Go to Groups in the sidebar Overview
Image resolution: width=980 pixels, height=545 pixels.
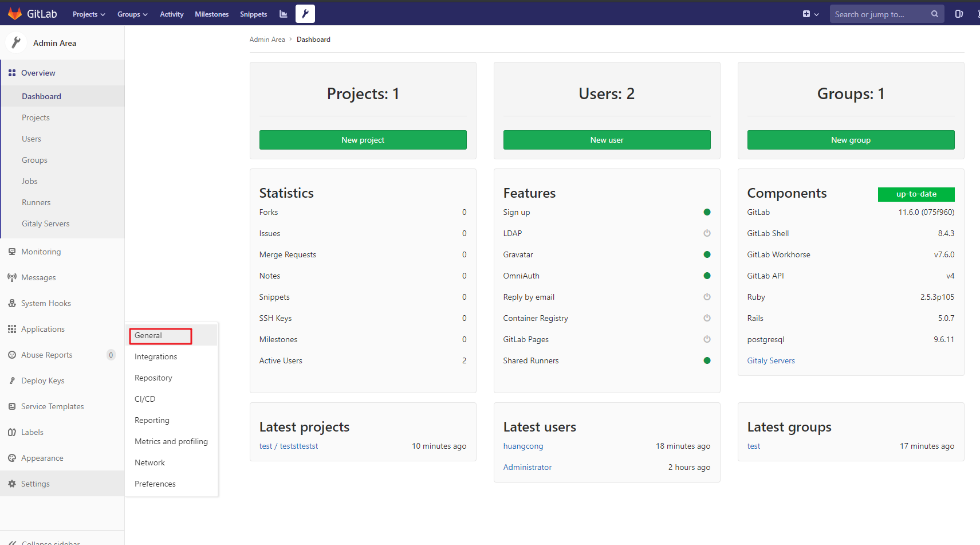click(62, 160)
